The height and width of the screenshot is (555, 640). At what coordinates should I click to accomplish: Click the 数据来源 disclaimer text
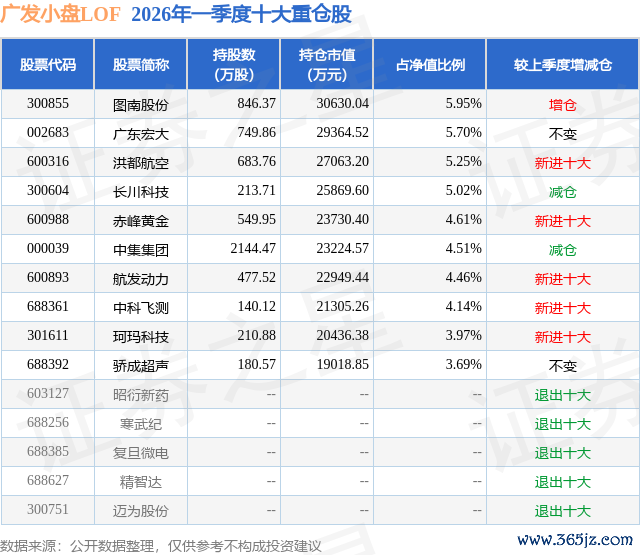tap(161, 546)
